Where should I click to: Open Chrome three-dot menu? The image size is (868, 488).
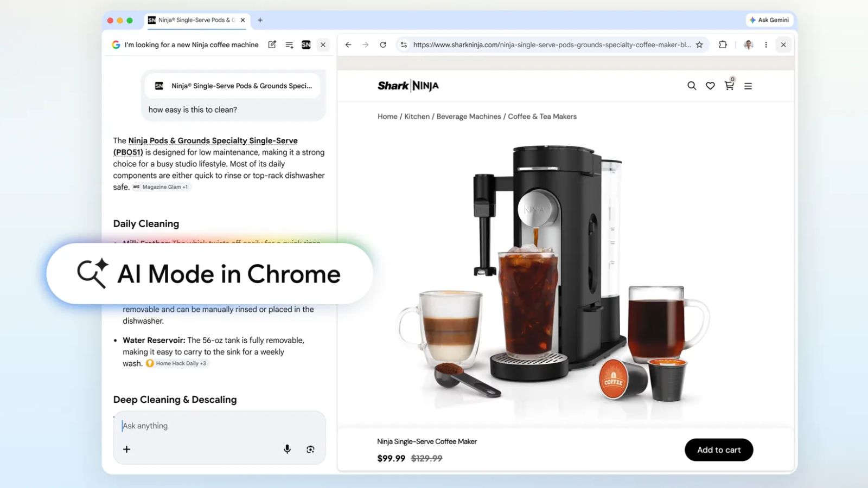766,45
